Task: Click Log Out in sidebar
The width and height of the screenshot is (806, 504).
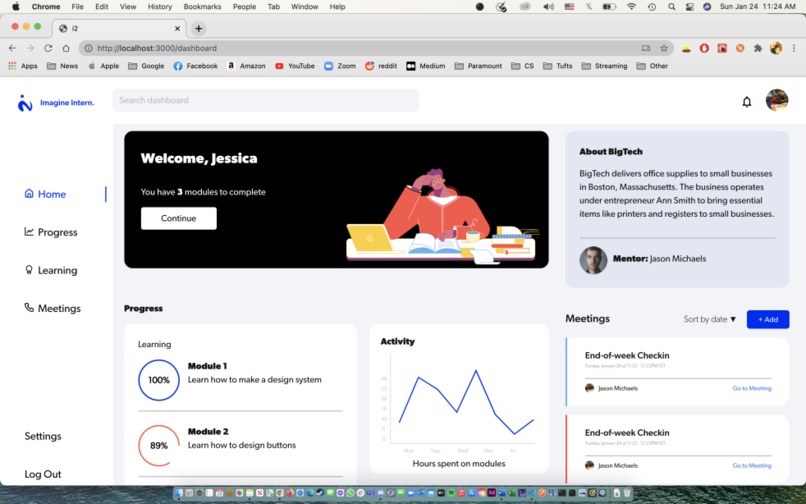Action: (x=43, y=474)
